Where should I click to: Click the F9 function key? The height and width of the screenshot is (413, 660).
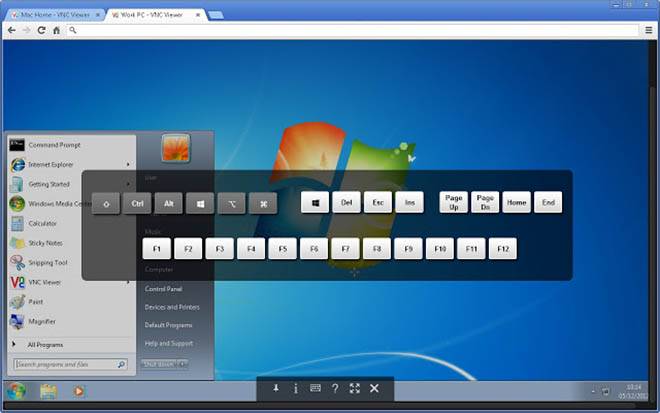click(x=408, y=249)
